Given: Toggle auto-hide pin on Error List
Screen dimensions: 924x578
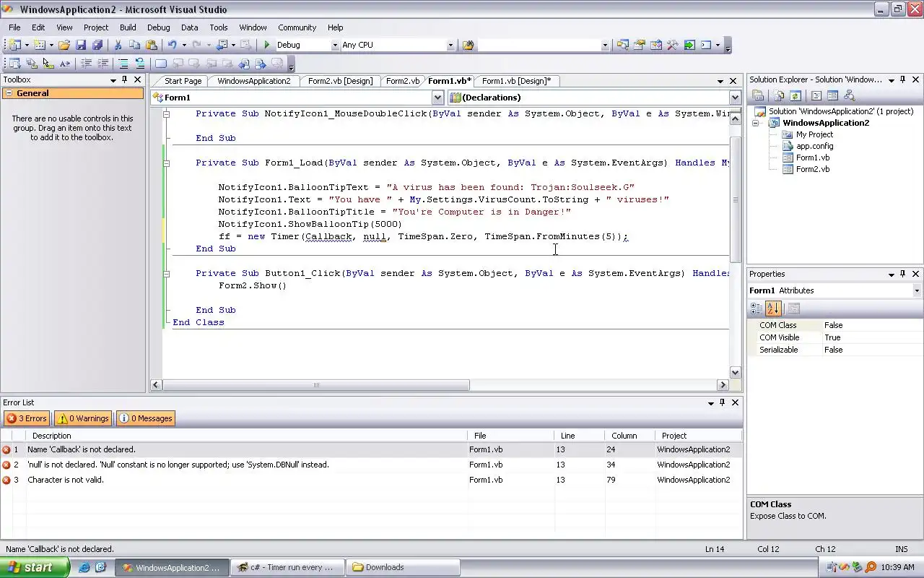Looking at the screenshot, I should [723, 402].
